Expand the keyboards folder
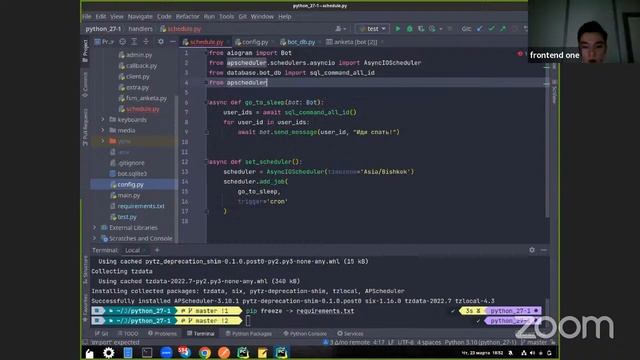Viewport: 640px width, 360px height. tap(103, 120)
